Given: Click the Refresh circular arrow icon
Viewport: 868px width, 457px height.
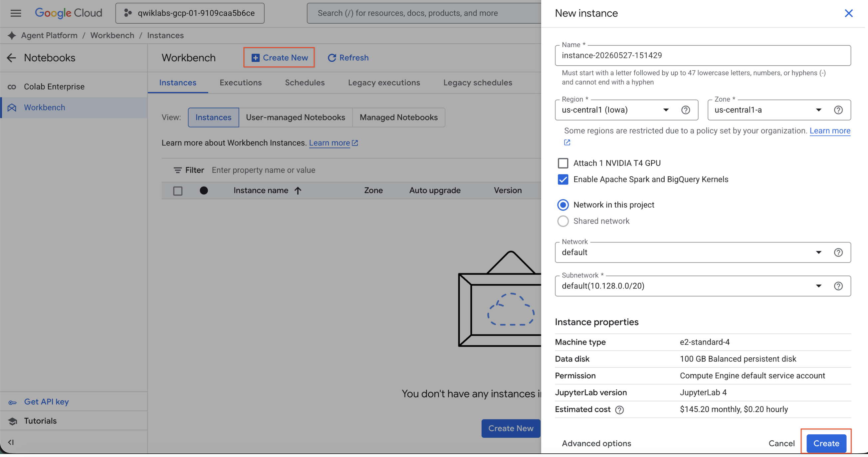Looking at the screenshot, I should tap(332, 58).
